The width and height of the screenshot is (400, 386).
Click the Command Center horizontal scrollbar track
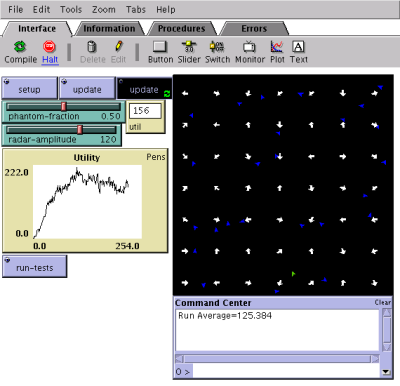277,359
